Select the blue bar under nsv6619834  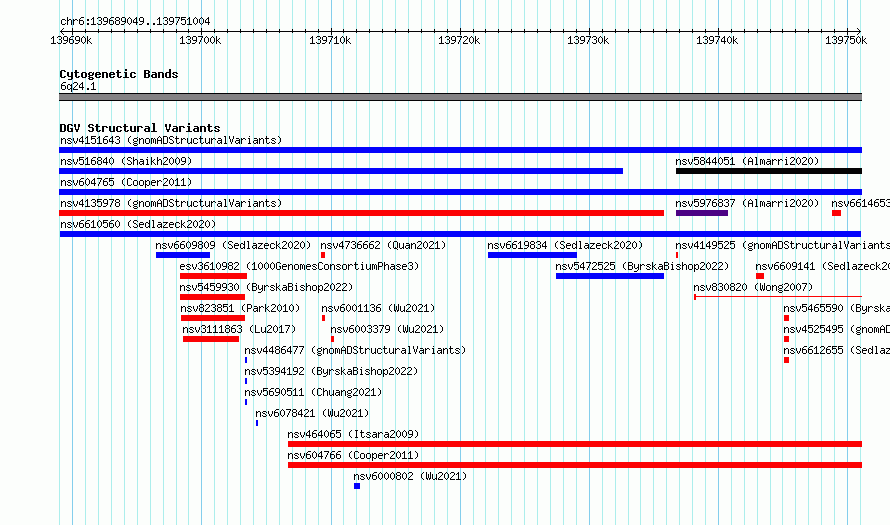(x=532, y=255)
